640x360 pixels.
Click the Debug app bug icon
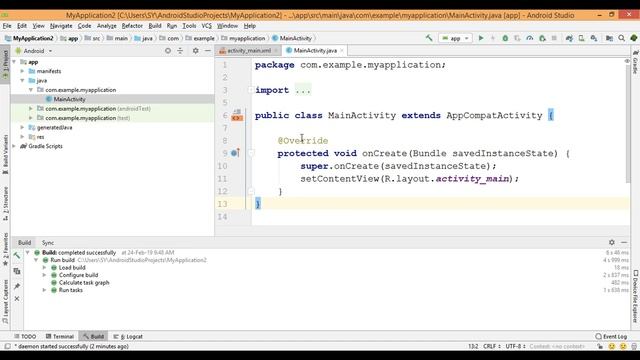(x=505, y=38)
